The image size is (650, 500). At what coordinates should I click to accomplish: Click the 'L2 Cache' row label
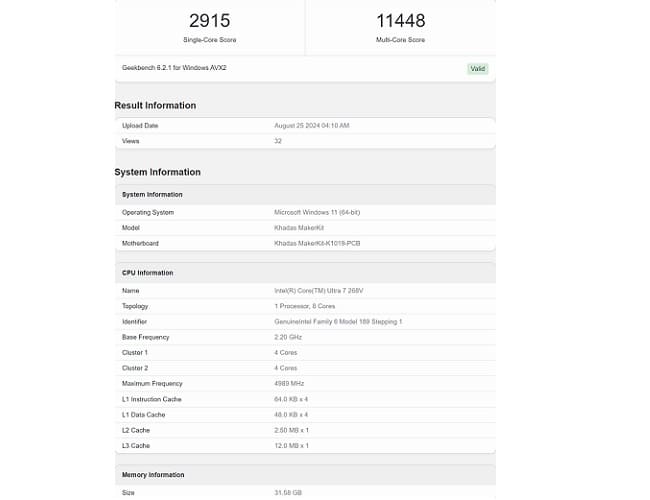tap(136, 430)
